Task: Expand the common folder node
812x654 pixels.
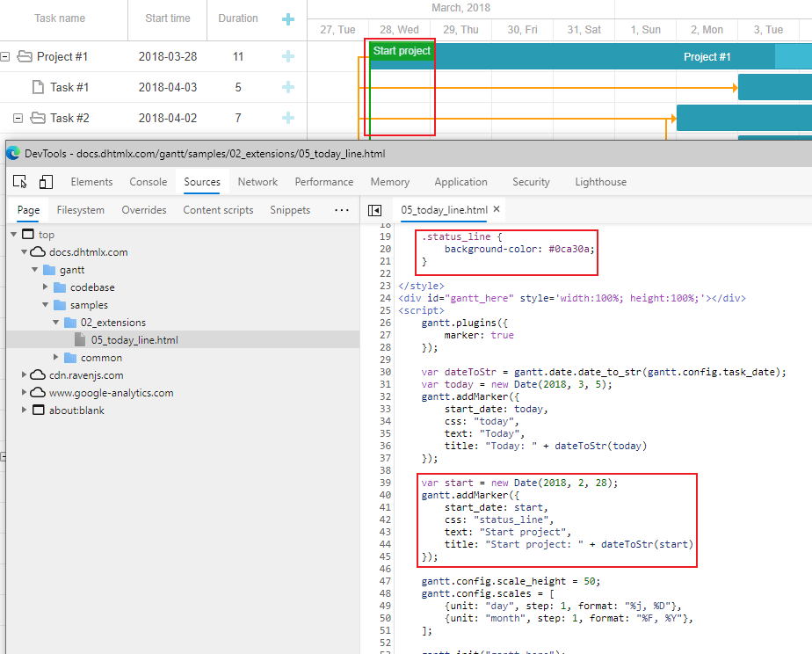Action: [x=56, y=357]
